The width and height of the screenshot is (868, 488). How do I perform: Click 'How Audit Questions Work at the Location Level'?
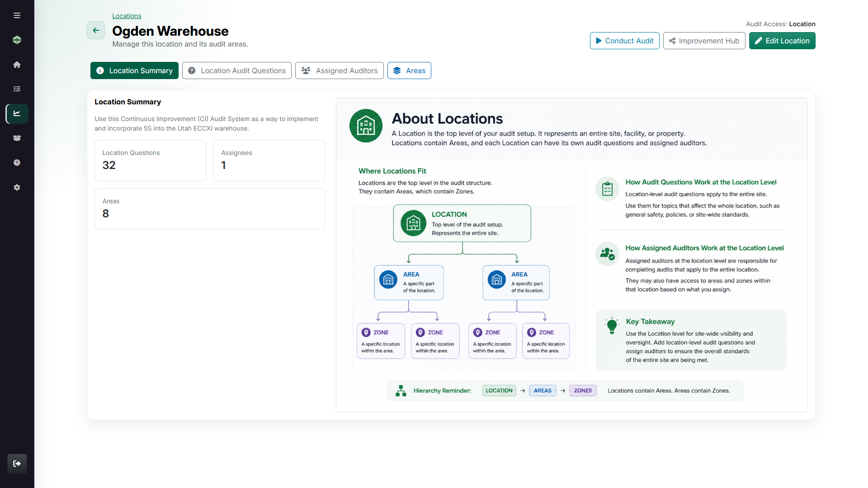[x=701, y=182]
